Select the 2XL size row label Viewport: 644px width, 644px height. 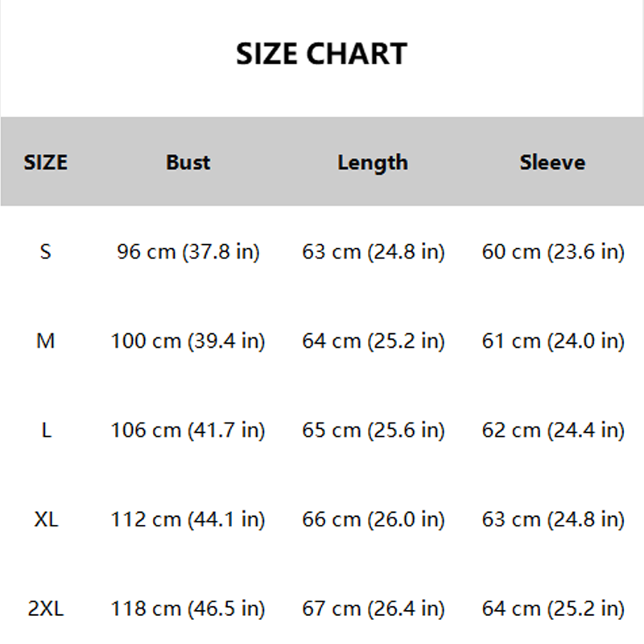(x=46, y=609)
